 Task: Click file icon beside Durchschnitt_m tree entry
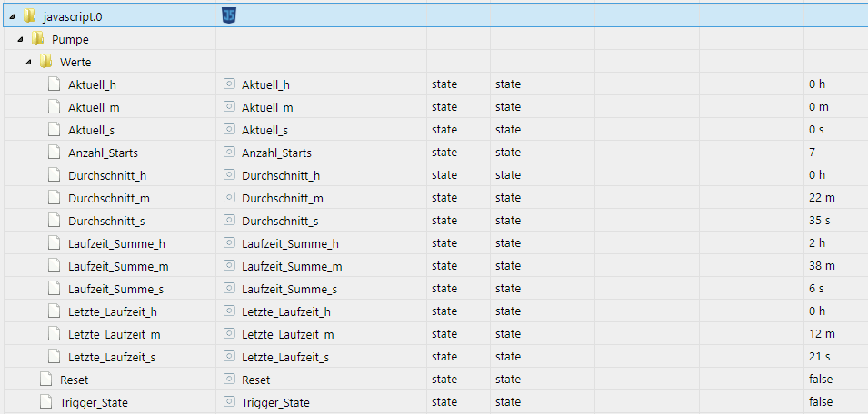[x=54, y=198]
